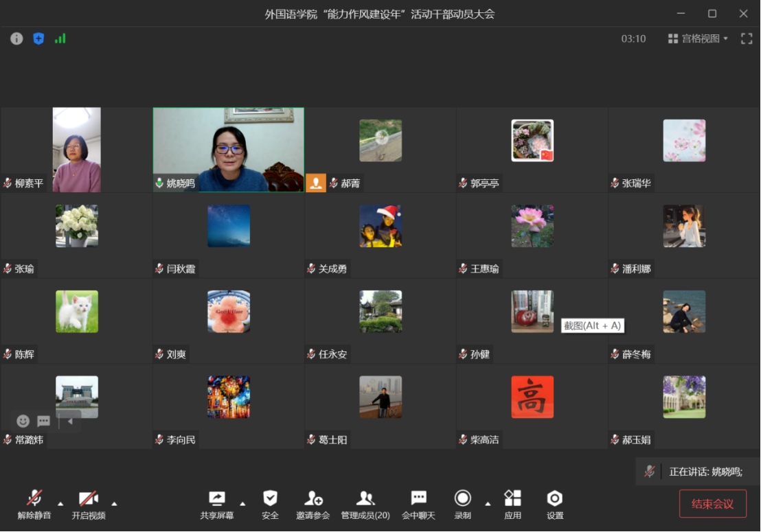Screen dimensions: 761x532
Task: Open the emoji reactions icon
Action: pyautogui.click(x=23, y=421)
